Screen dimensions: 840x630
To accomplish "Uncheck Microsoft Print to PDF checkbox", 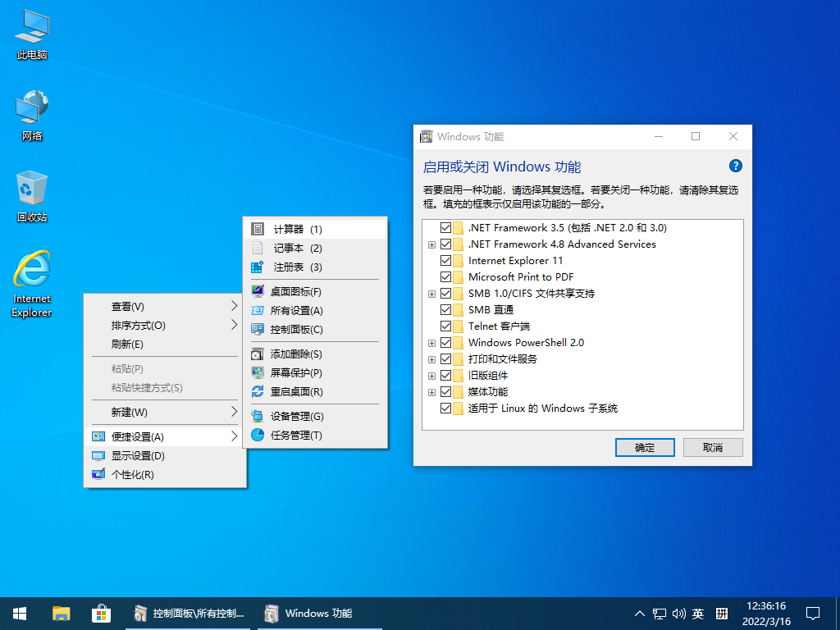I will tap(445, 277).
